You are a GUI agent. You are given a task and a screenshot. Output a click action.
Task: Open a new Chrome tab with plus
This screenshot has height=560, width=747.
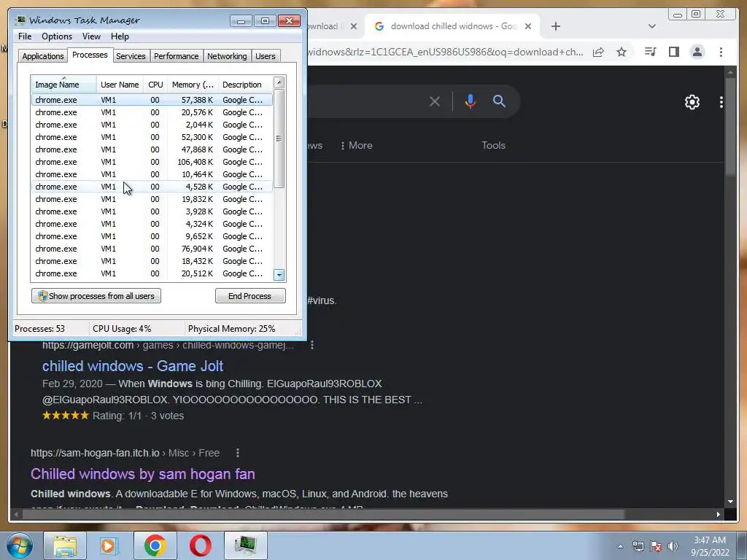tap(555, 26)
